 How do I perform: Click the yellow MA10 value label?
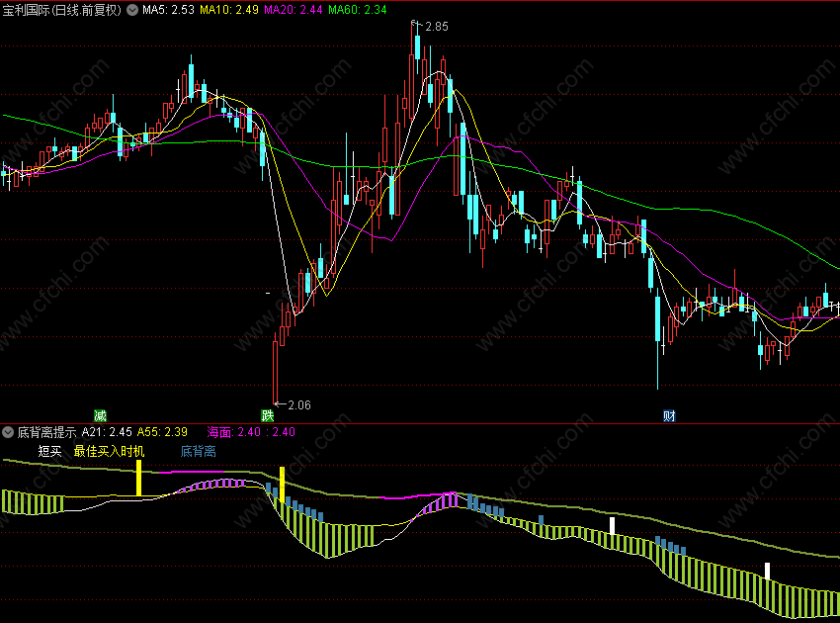229,10
